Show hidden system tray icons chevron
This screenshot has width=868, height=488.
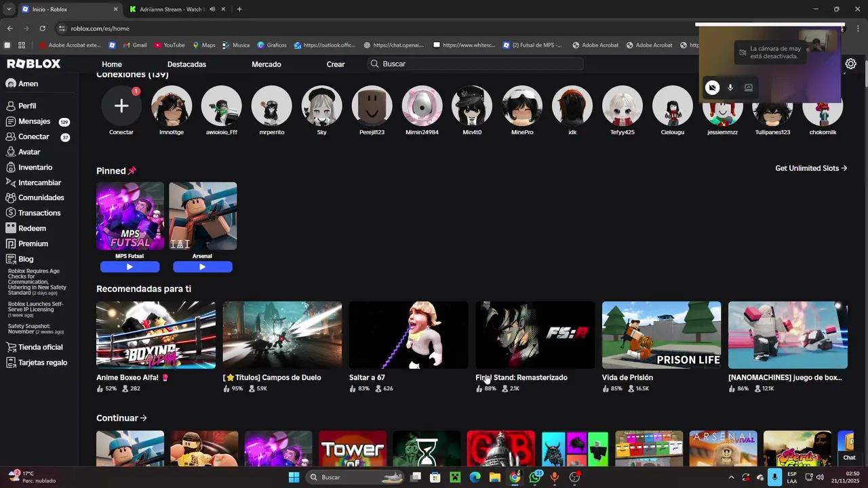(731, 477)
